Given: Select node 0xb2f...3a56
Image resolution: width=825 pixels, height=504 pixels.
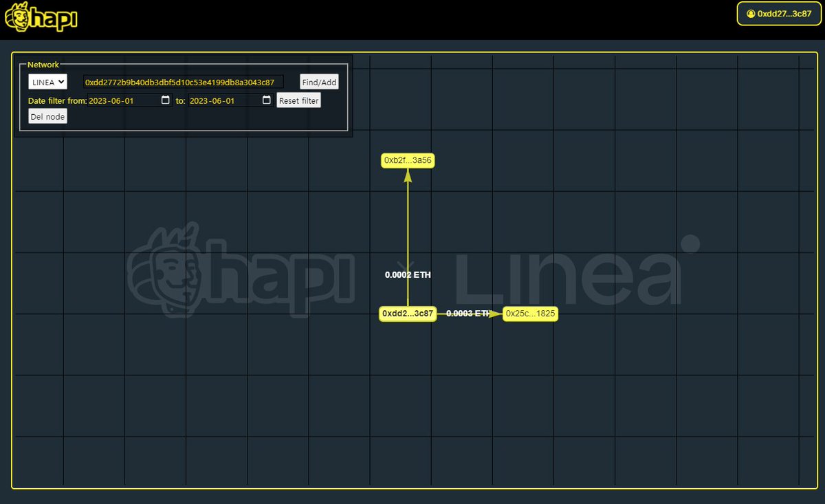Looking at the screenshot, I should 408,160.
